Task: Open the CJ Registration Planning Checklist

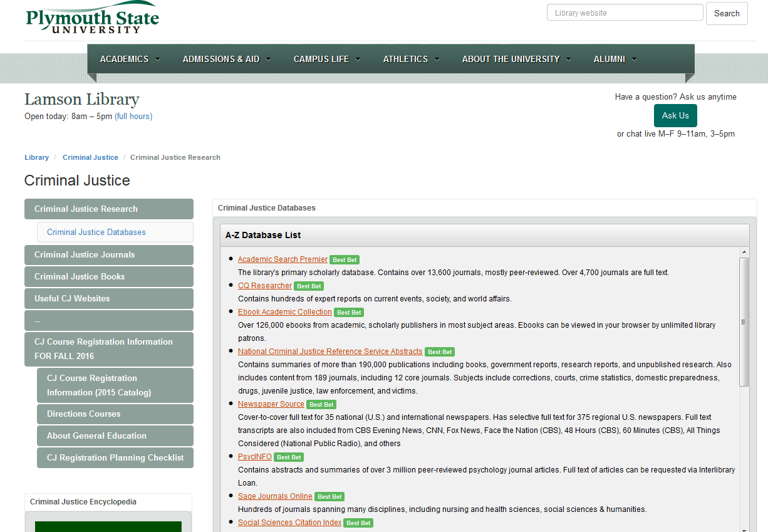Action: coord(115,457)
